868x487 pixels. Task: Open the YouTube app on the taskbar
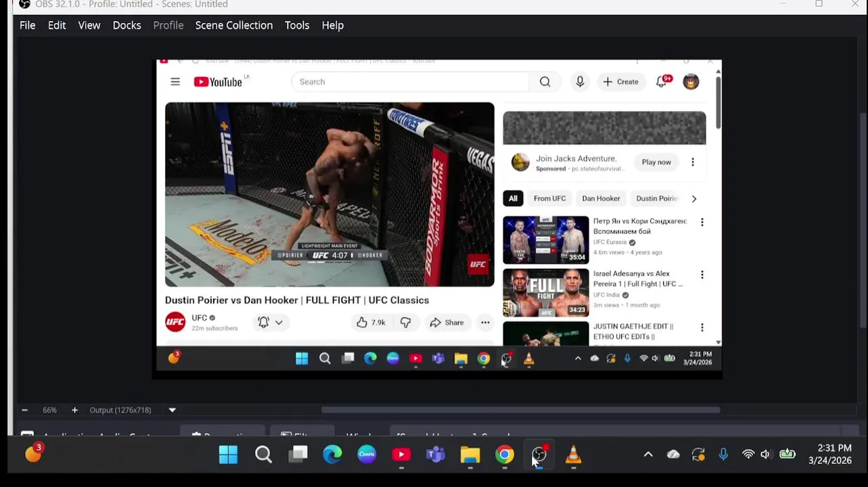click(401, 455)
